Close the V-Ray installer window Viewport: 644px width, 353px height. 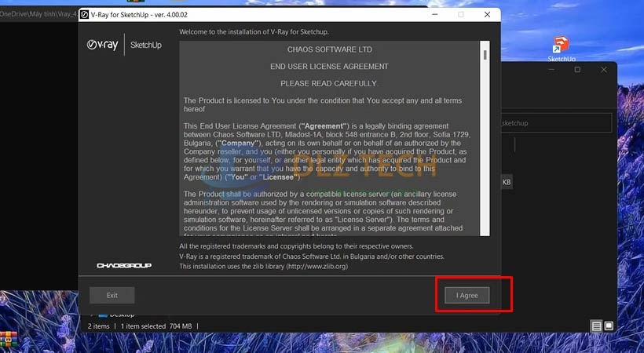[488, 14]
